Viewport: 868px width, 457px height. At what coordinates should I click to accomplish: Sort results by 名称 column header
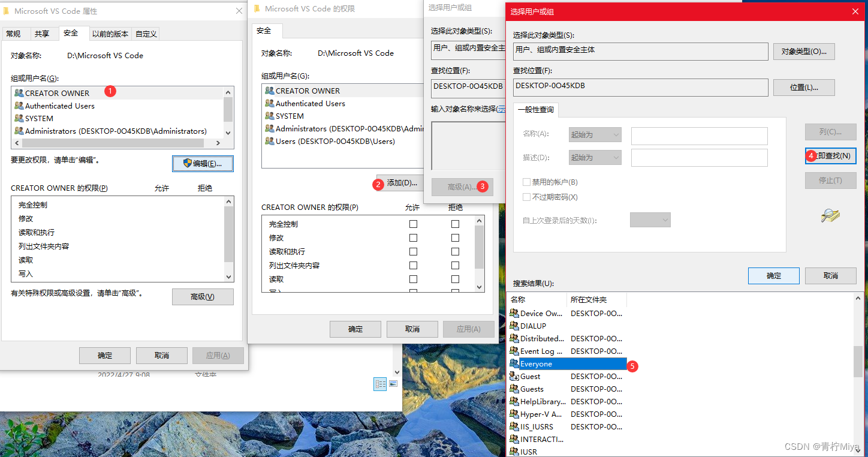click(x=537, y=299)
